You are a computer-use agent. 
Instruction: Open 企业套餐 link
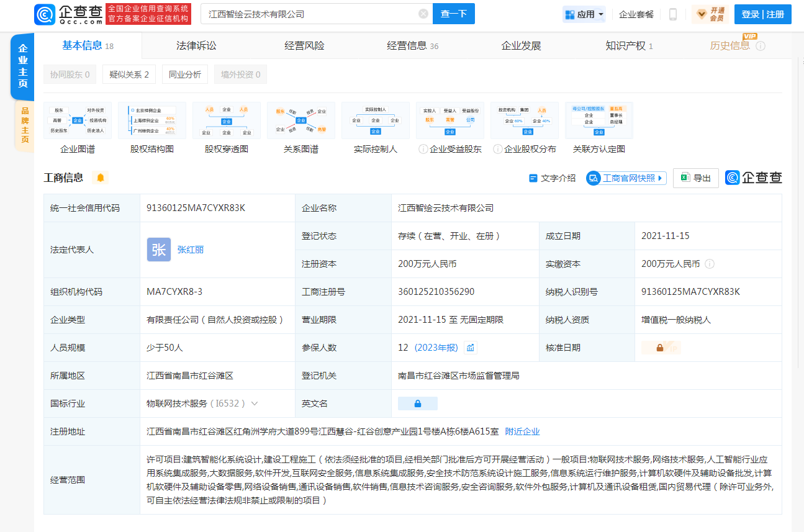(636, 14)
